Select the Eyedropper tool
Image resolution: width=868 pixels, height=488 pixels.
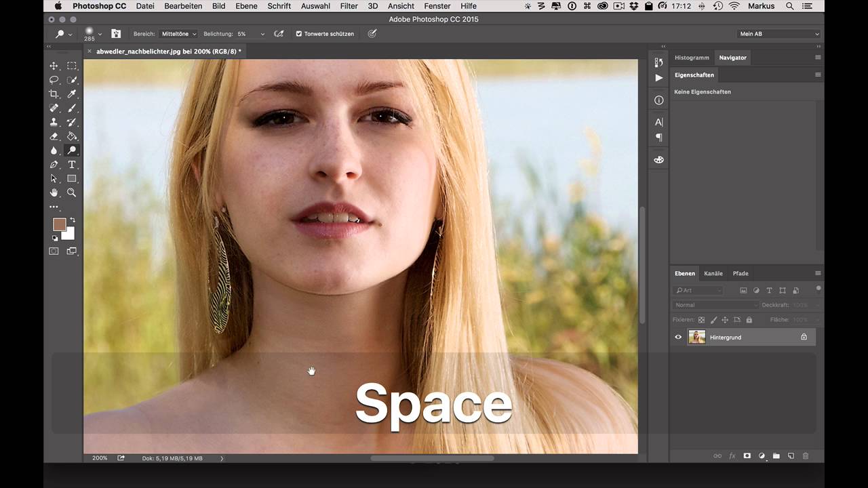pyautogui.click(x=72, y=94)
